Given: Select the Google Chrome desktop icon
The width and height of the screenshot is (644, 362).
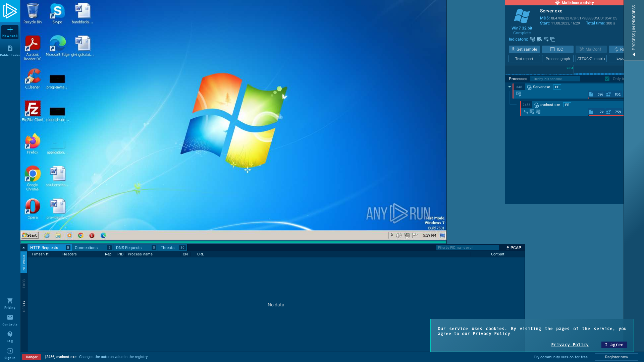Looking at the screenshot, I should 33,178.
